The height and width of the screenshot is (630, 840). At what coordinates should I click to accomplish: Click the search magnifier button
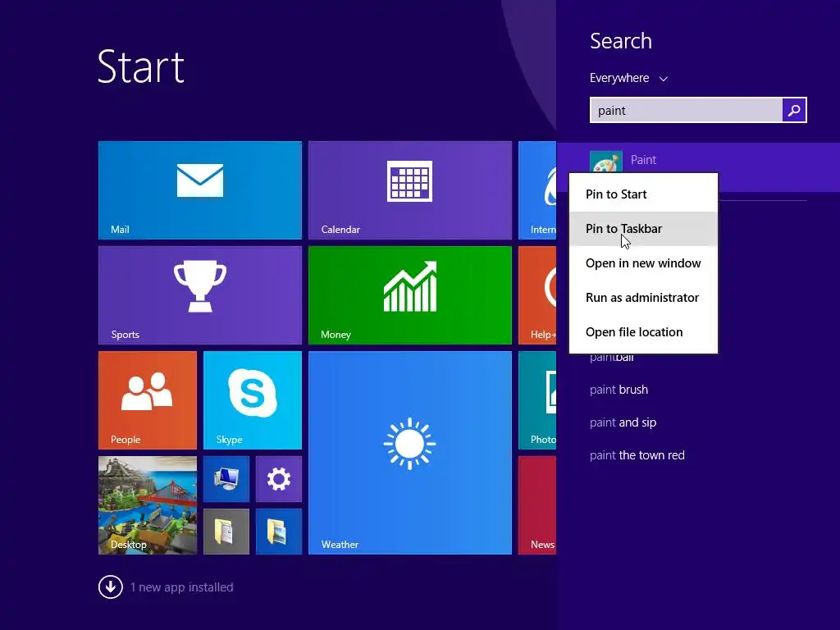tap(794, 111)
